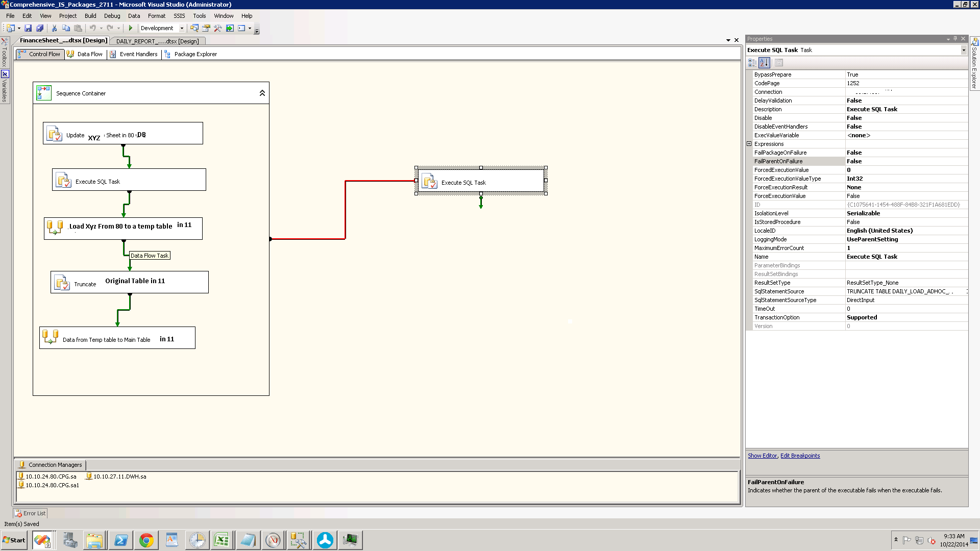The height and width of the screenshot is (551, 980).
Task: Open Google Chrome from the taskbar
Action: (146, 540)
